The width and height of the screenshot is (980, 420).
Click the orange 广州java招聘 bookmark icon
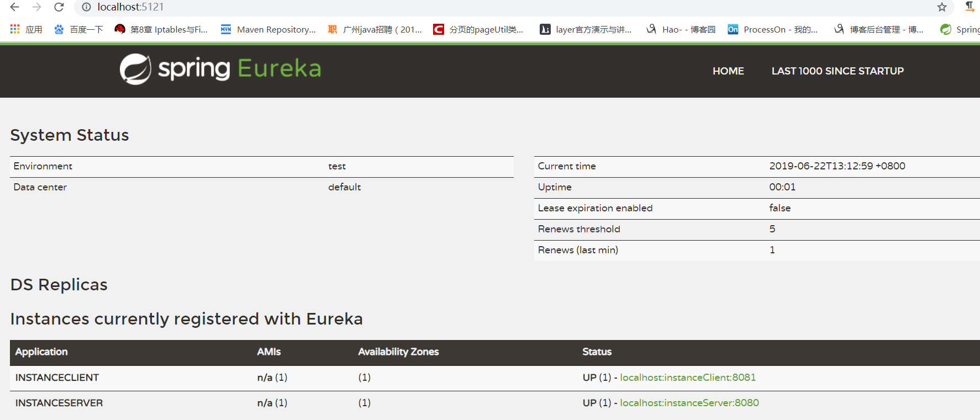333,29
